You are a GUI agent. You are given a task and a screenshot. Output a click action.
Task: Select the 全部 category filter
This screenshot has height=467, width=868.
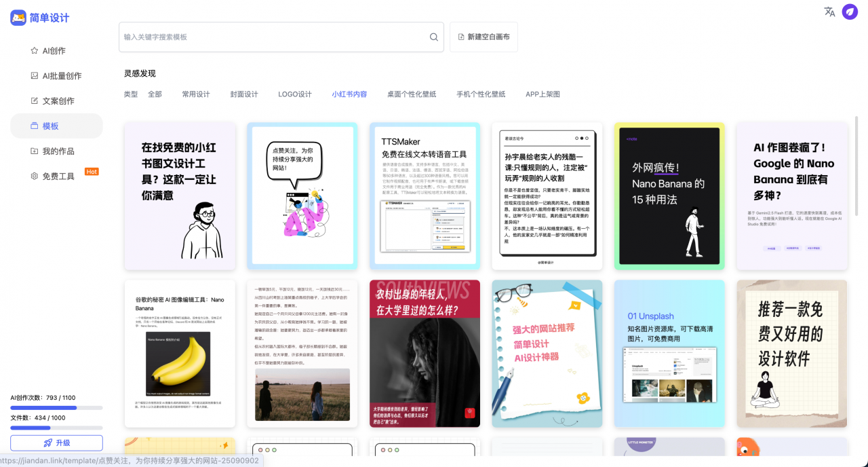pos(155,94)
